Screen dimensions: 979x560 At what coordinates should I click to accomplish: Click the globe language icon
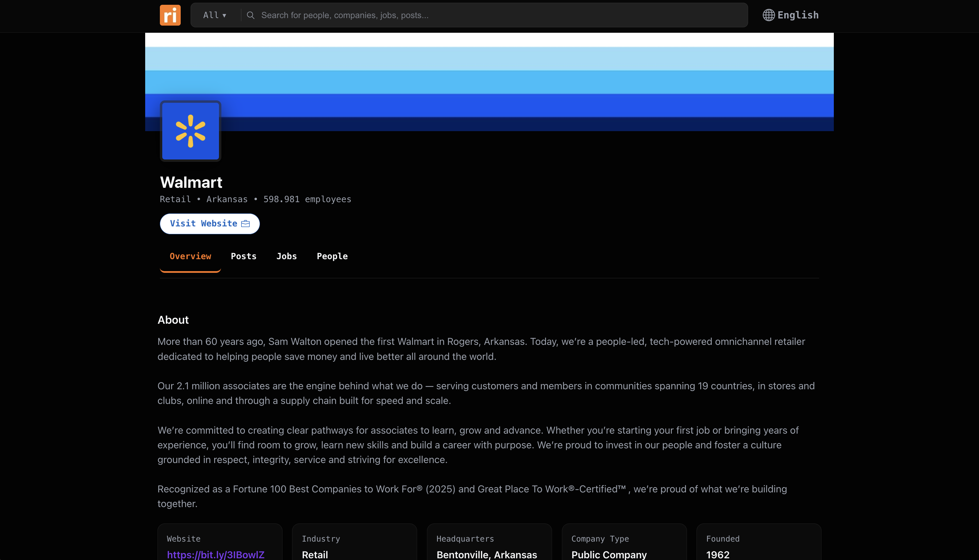[768, 15]
